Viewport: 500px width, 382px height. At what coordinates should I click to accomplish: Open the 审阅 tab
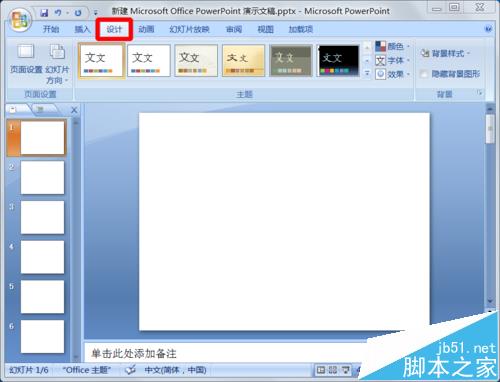click(234, 29)
